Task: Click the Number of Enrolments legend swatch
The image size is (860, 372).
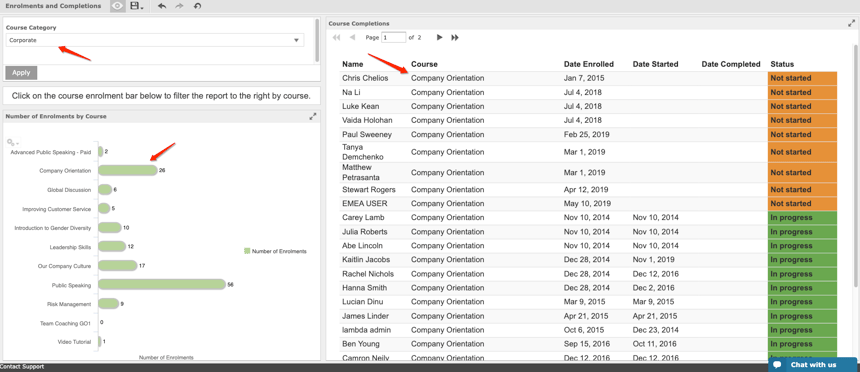Action: (x=247, y=251)
